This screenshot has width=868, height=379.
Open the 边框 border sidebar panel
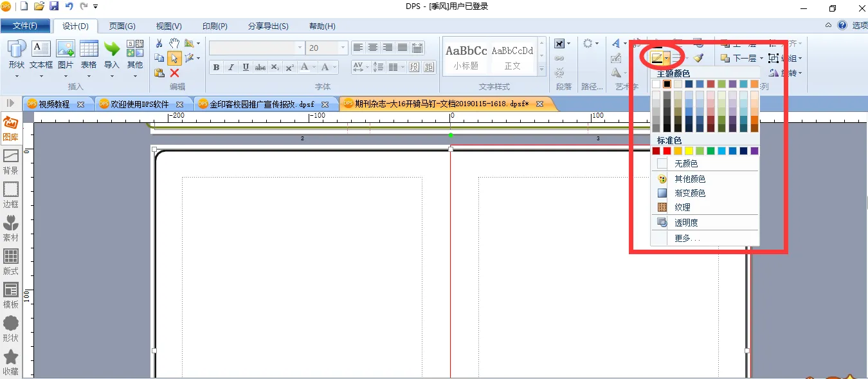tap(10, 194)
